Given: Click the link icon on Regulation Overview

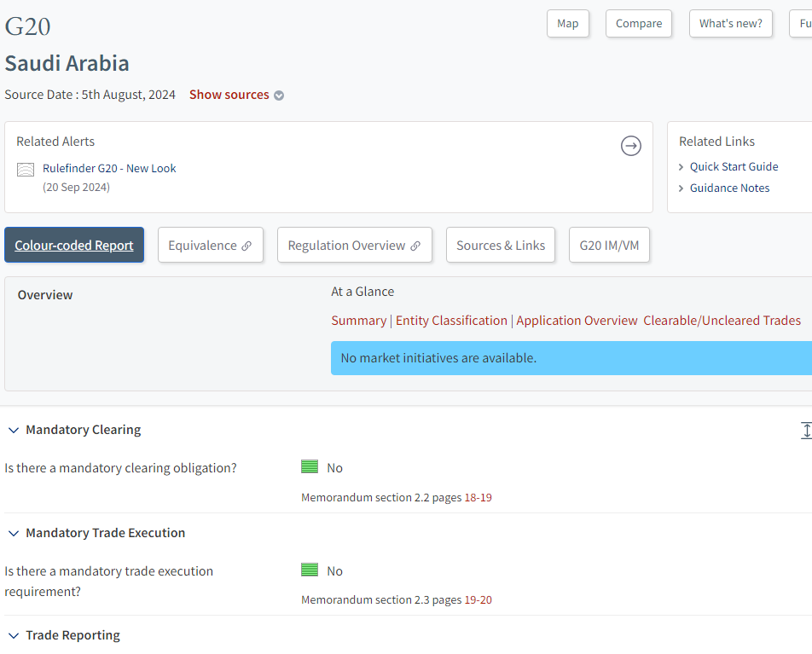Looking at the screenshot, I should 415,246.
